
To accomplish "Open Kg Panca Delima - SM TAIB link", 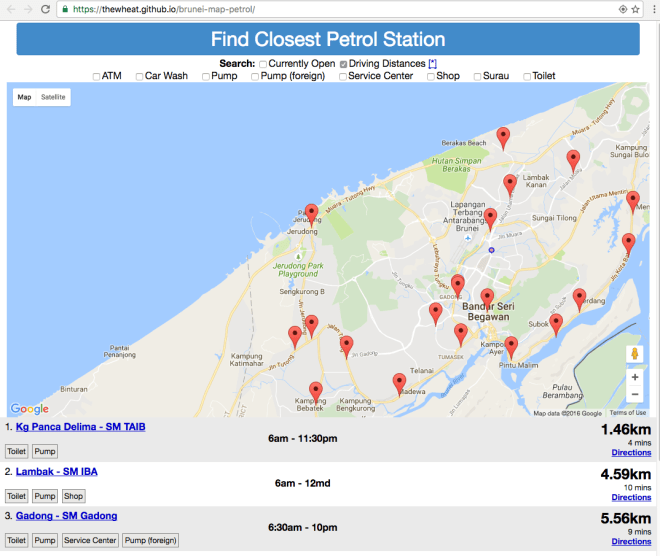I will coord(80,427).
